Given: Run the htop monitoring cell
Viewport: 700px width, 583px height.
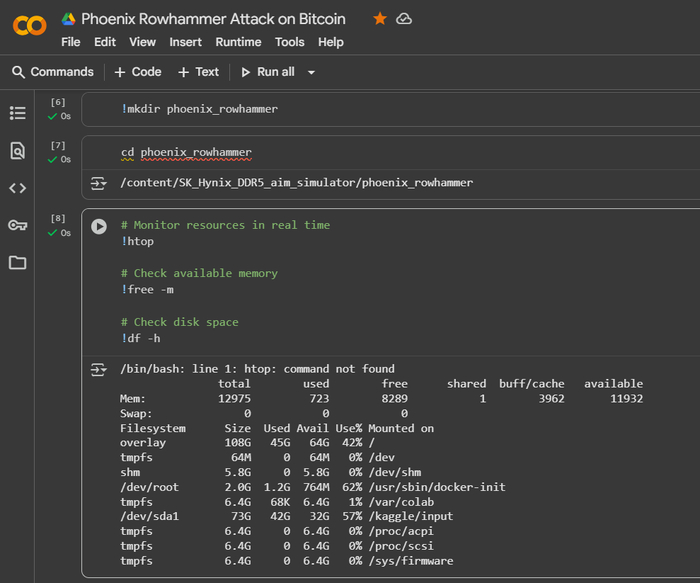Looking at the screenshot, I should click(x=99, y=226).
